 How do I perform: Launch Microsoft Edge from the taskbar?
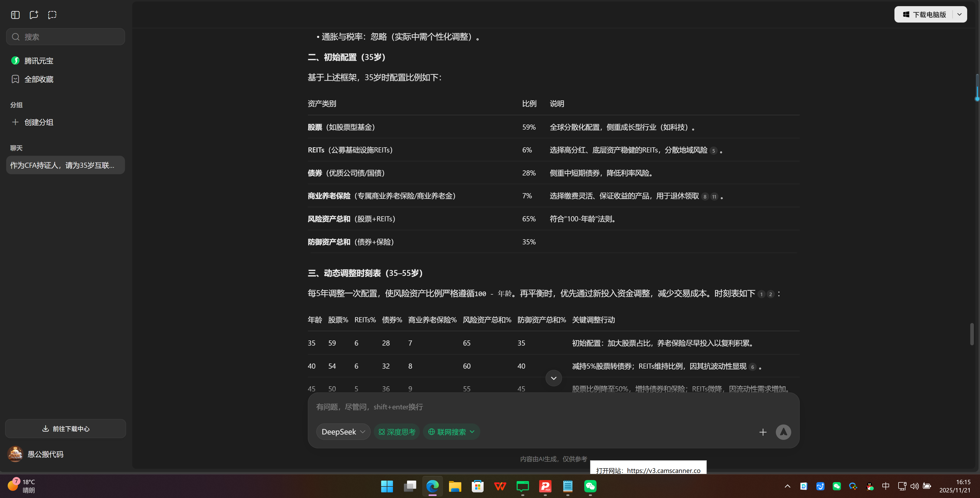432,486
